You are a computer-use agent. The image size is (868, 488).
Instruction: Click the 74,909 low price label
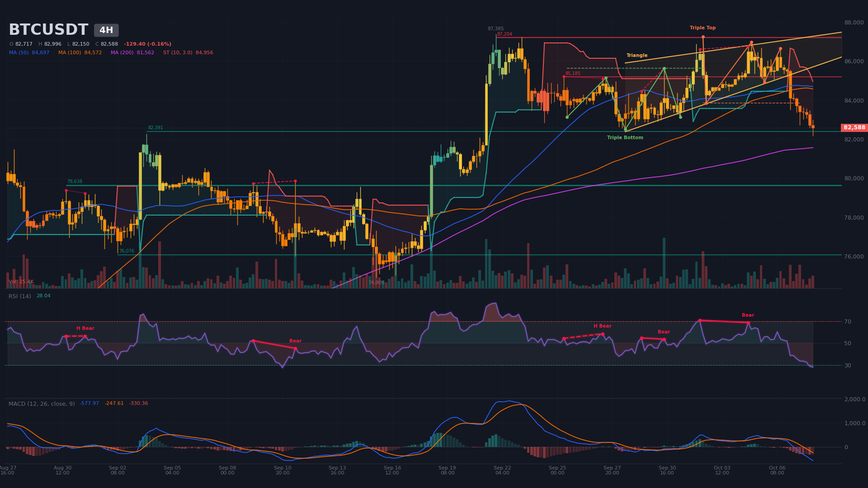376,282
